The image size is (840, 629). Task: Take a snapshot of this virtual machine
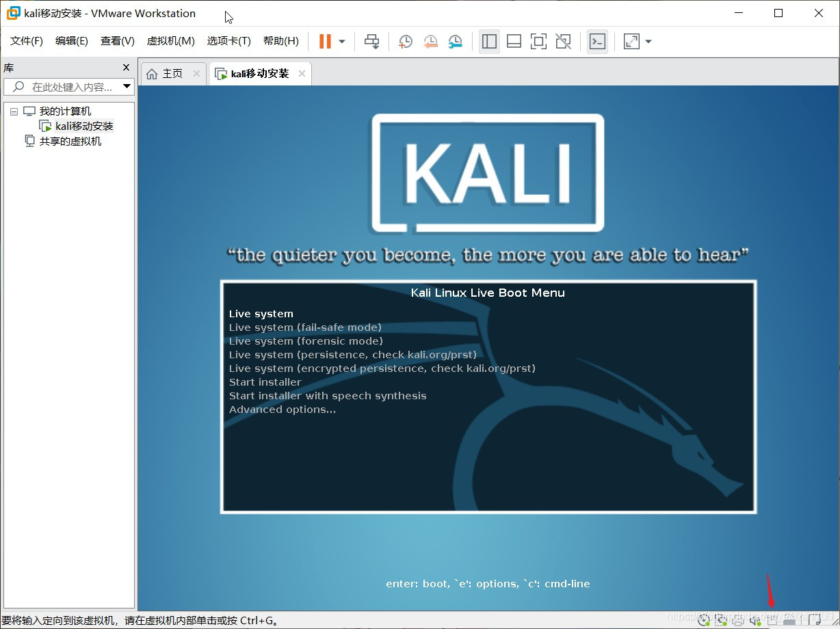[x=406, y=42]
